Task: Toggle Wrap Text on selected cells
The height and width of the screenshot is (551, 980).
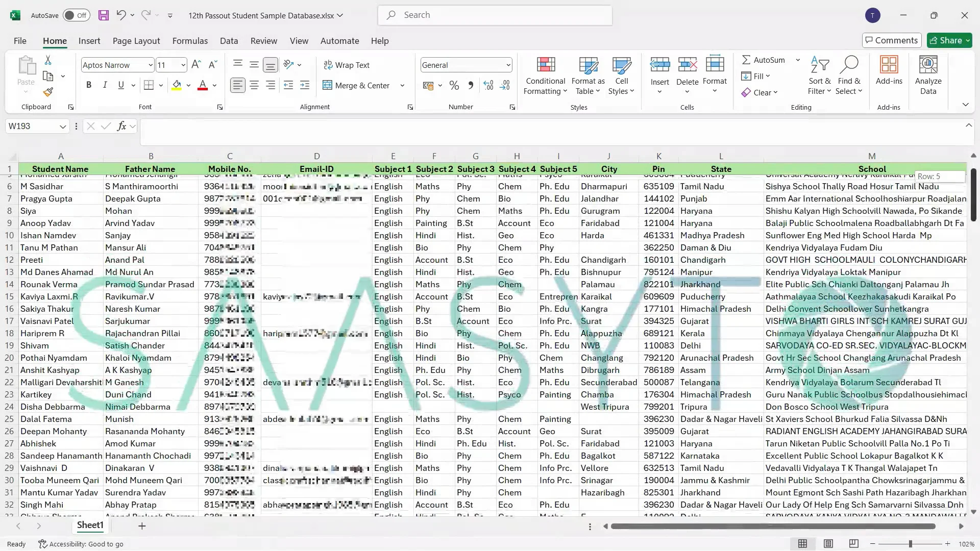Action: [x=347, y=65]
